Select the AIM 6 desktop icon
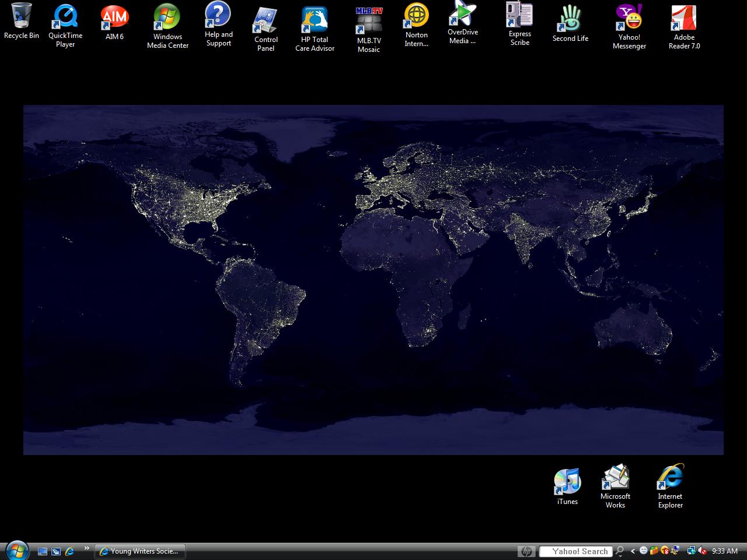This screenshot has height=560, width=747. point(114,22)
